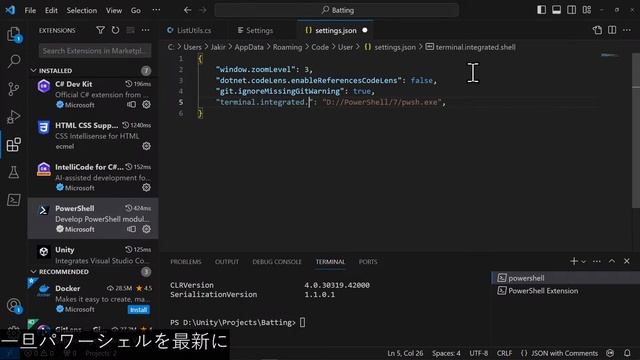This screenshot has width=640, height=360.
Task: Open the File menu
Action: click(30, 10)
